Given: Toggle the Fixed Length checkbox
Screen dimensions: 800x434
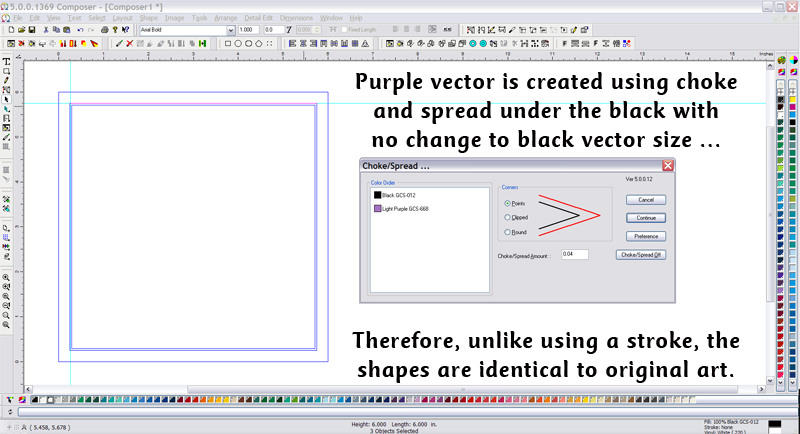Looking at the screenshot, I should (344, 30).
